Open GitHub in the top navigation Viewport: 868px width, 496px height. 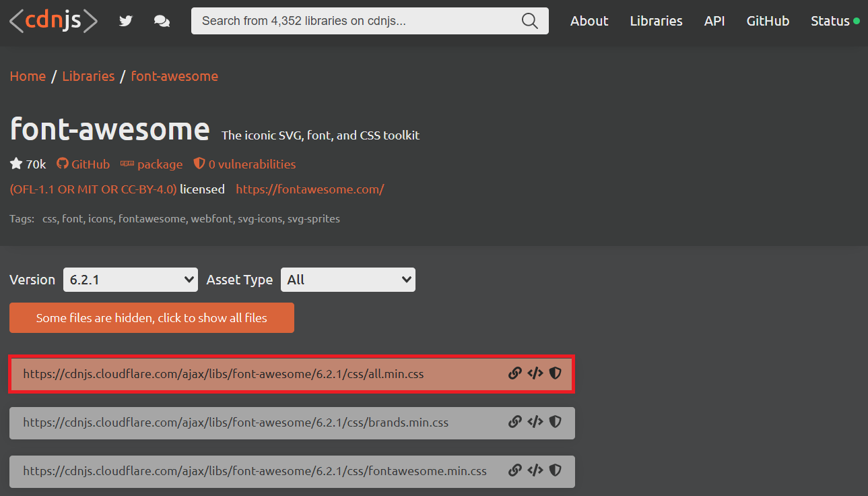tap(768, 21)
